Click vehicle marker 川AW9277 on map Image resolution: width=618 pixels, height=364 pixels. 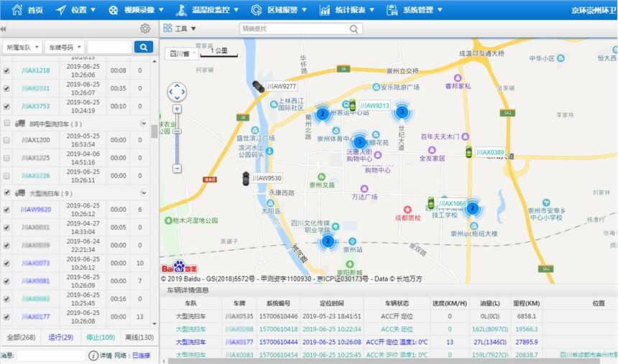tap(257, 86)
